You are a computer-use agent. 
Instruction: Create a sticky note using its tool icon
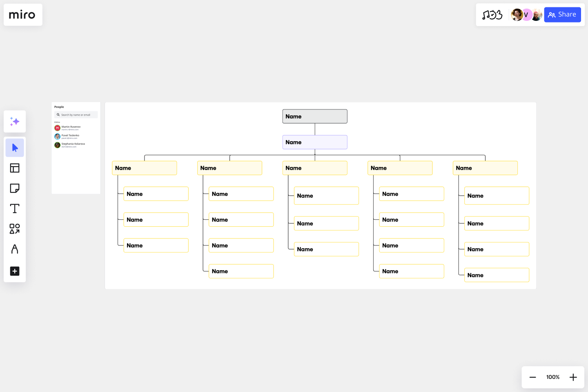15,188
